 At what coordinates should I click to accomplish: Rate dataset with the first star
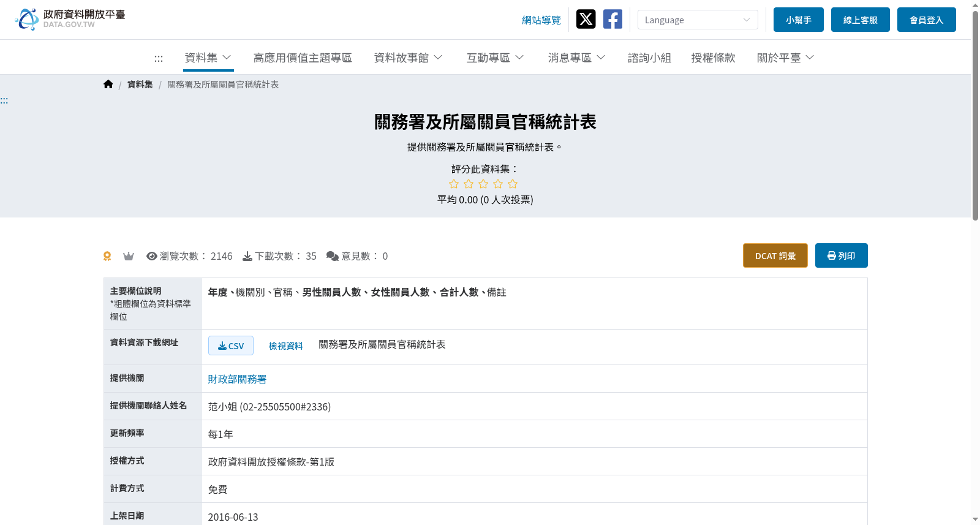coord(454,184)
